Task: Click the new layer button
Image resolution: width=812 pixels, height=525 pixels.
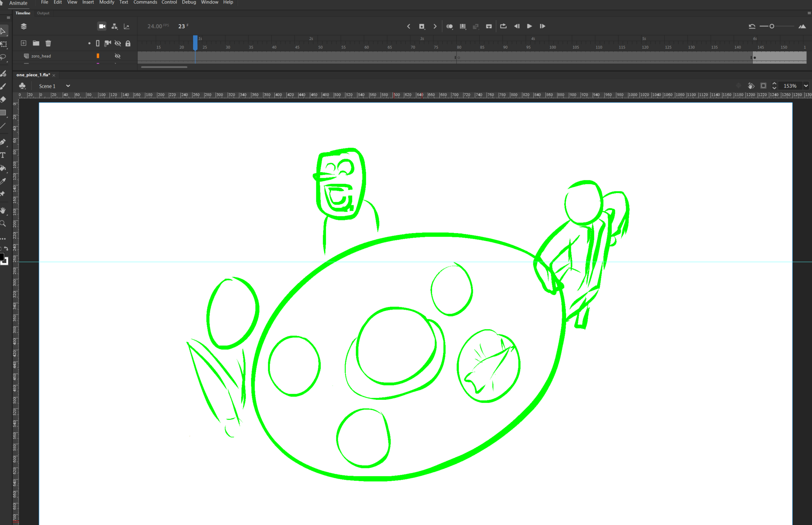Action: (x=24, y=43)
